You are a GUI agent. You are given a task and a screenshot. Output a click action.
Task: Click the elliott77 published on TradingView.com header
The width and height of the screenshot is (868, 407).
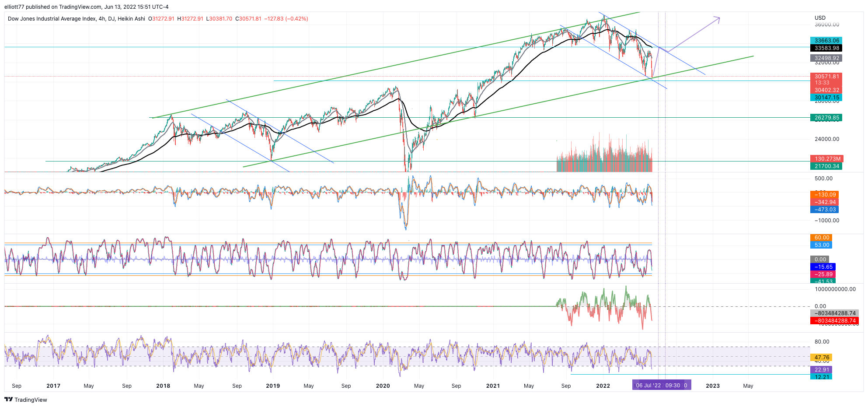87,7
